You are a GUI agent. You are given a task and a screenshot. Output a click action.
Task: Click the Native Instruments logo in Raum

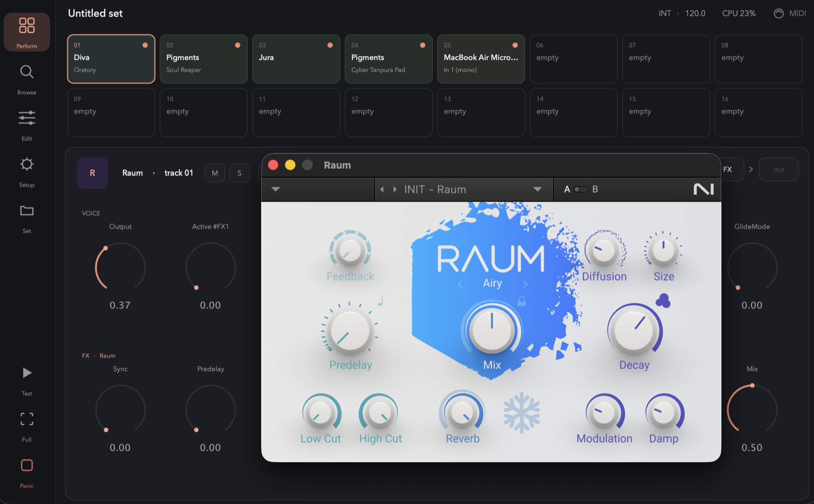[704, 189]
